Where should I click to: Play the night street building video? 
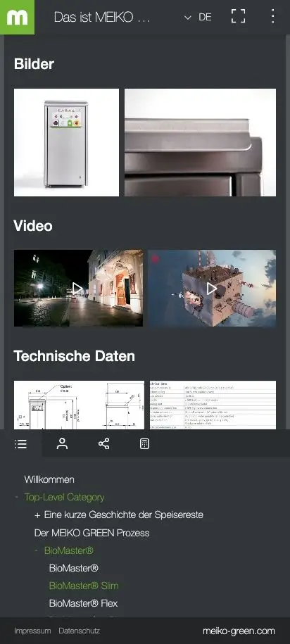click(x=78, y=289)
